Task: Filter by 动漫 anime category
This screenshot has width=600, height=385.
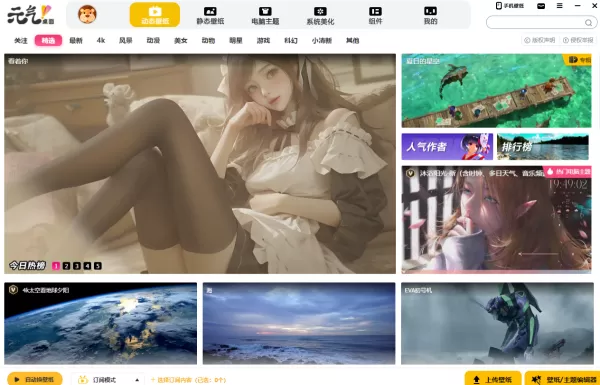Action: pos(153,41)
